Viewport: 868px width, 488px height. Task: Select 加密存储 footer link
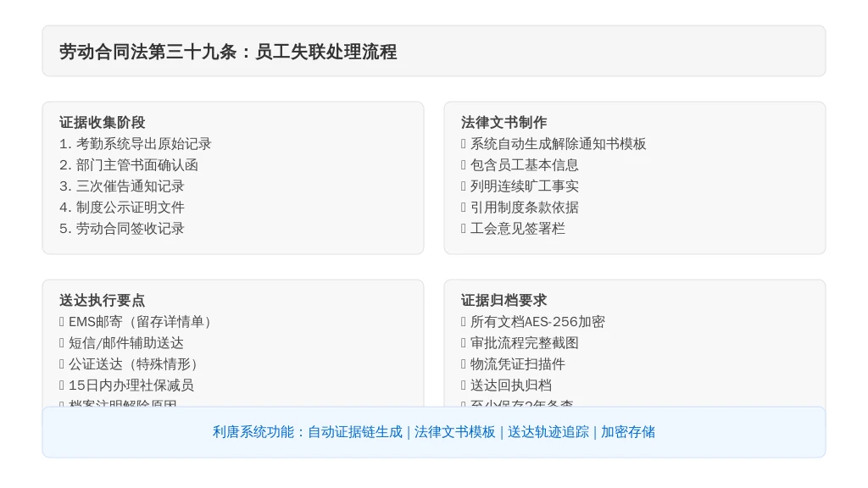[x=628, y=432]
